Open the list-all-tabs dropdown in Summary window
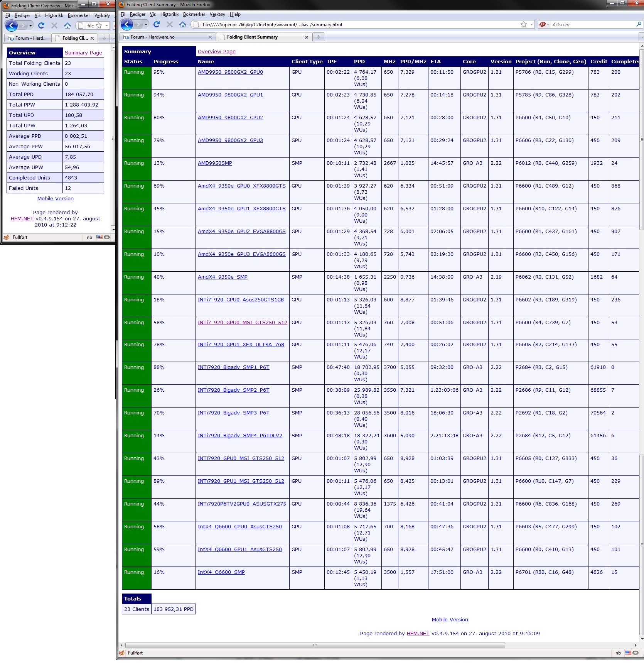The width and height of the screenshot is (644, 663). (x=641, y=37)
